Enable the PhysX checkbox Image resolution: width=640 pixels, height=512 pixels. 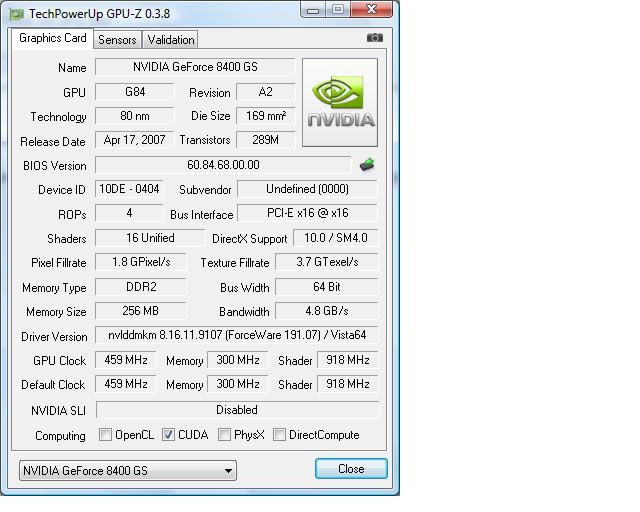(x=224, y=434)
